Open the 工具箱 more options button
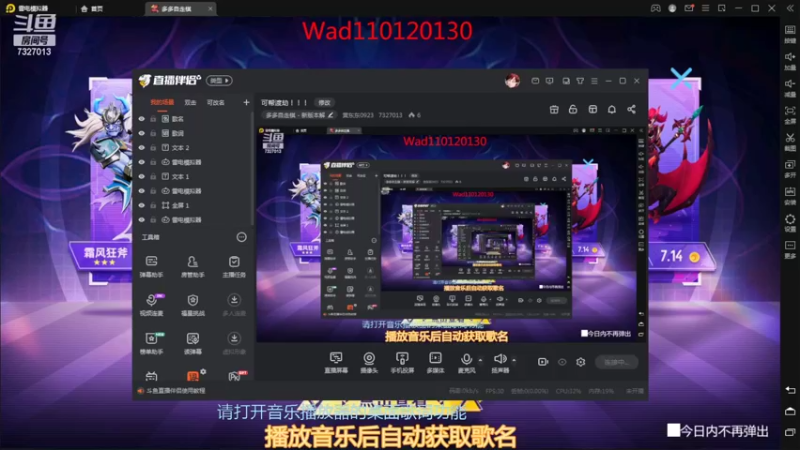Image resolution: width=800 pixels, height=450 pixels. [x=241, y=237]
